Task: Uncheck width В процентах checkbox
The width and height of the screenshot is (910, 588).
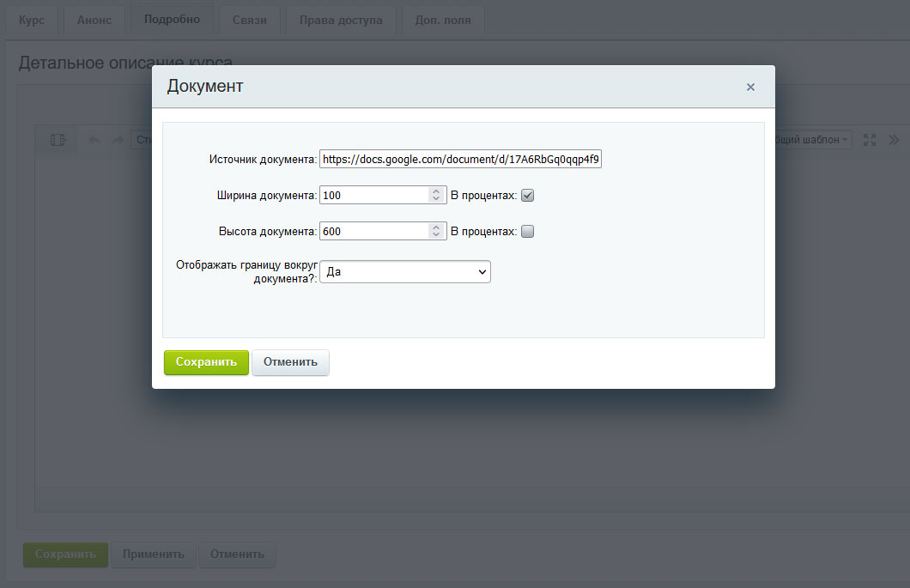Action: tap(528, 196)
